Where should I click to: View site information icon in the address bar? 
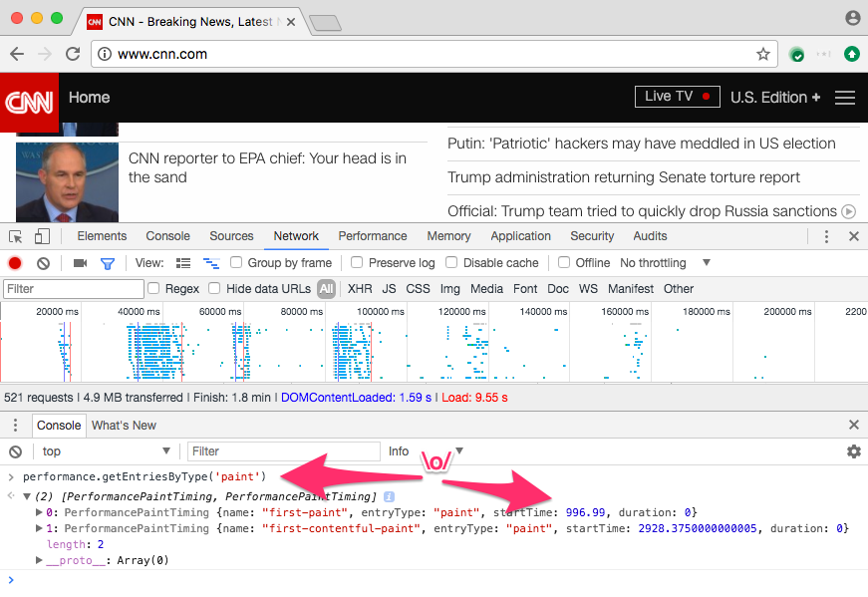(x=105, y=54)
